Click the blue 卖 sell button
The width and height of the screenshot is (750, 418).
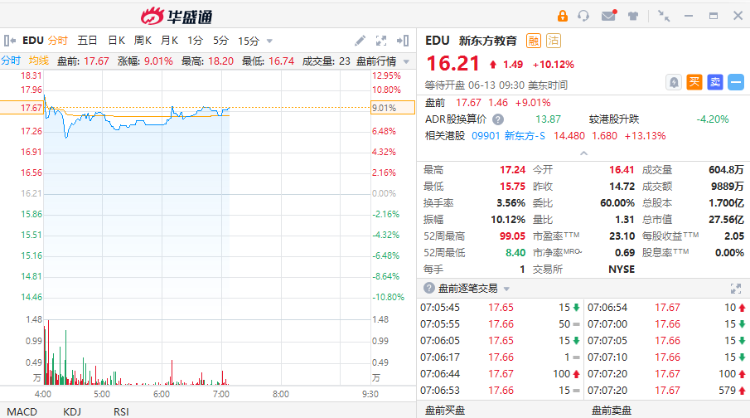point(715,82)
